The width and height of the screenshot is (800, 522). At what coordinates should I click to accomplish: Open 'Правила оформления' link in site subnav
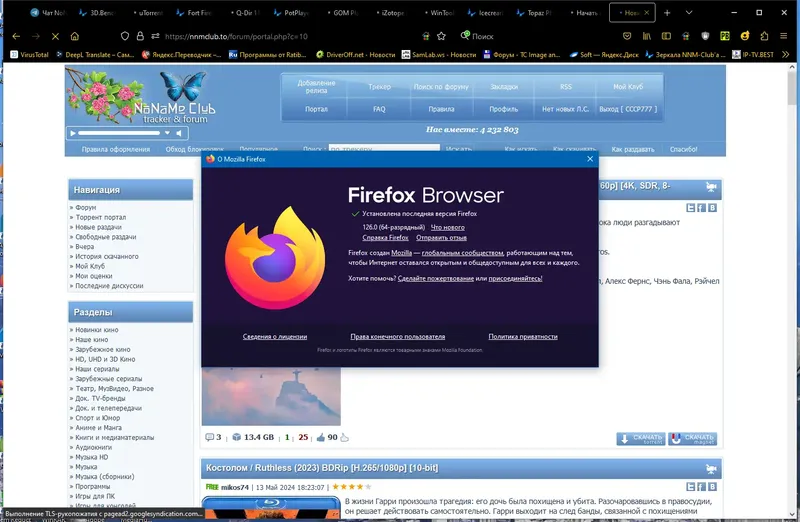[x=116, y=149]
